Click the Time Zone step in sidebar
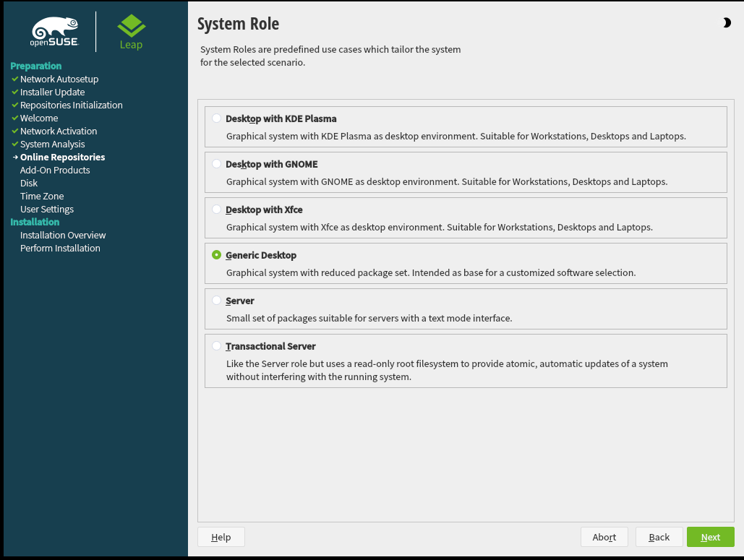744x560 pixels. (x=42, y=196)
